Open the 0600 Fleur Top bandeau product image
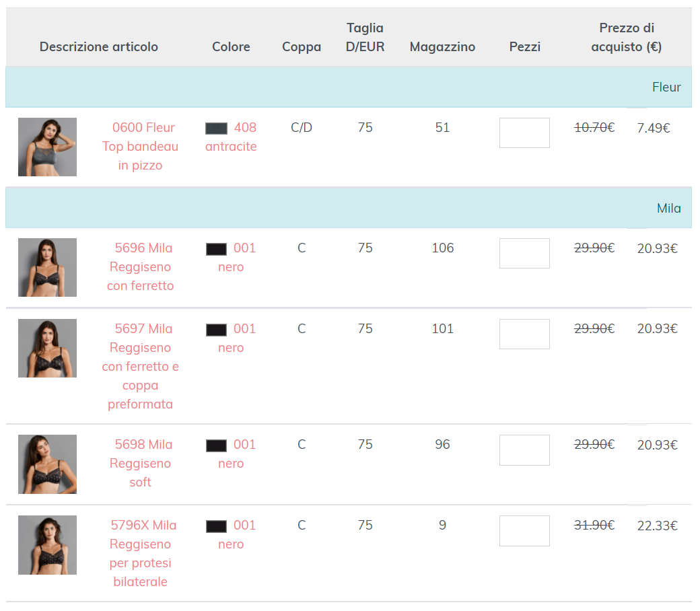This screenshot has height=611, width=700. point(47,147)
